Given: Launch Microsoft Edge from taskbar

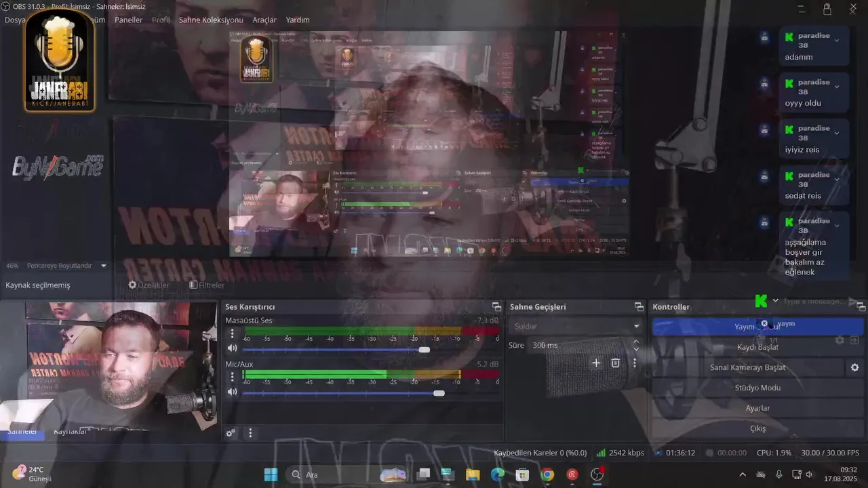Looking at the screenshot, I should [x=498, y=474].
